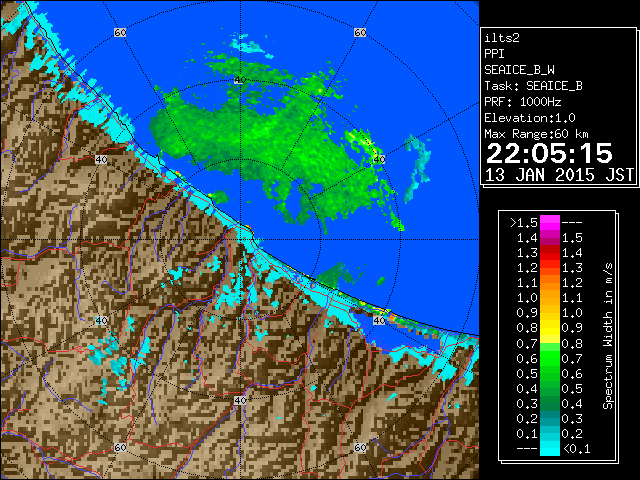This screenshot has width=640, height=480.
Task: Pick the magenta swatch atop the color scale
Action: (550, 223)
